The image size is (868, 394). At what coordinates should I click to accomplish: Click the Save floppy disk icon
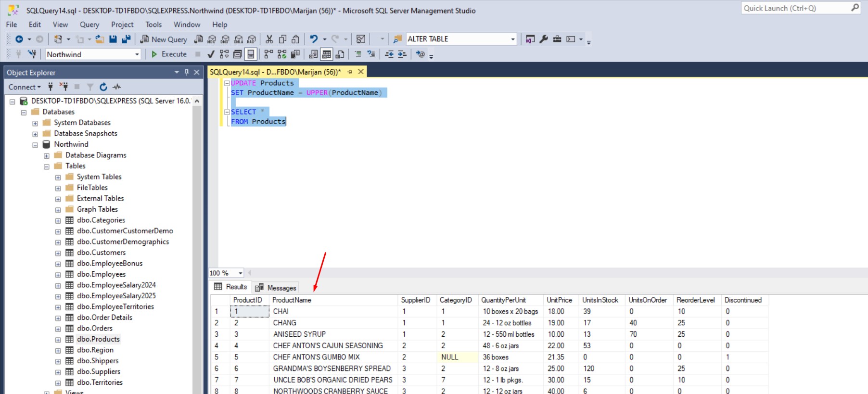coord(113,39)
